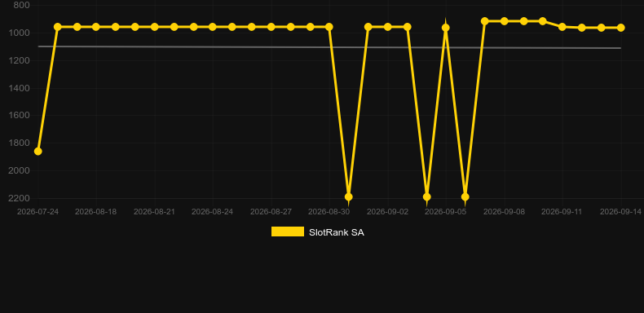Click the 2026-08-24 x-axis label
Viewport: 644px width, 313px height.
[212, 212]
